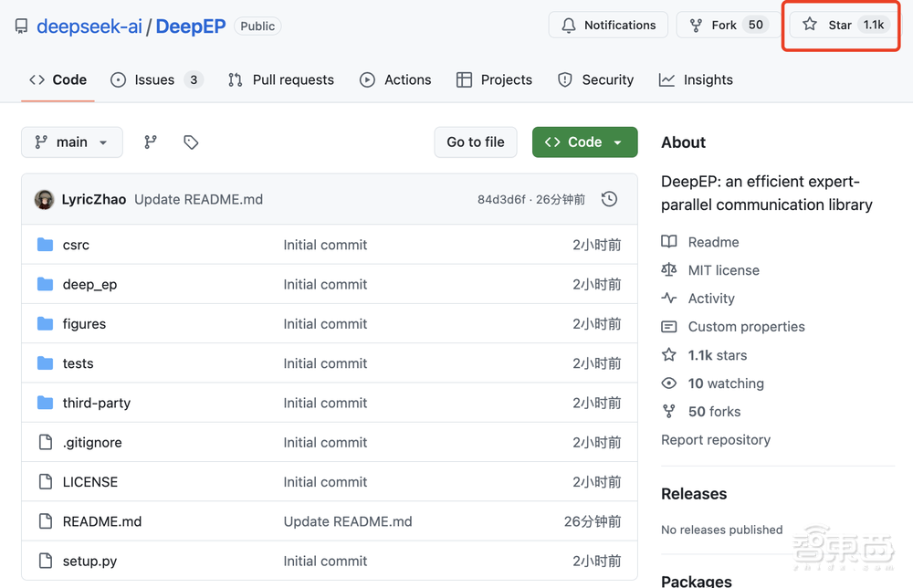
Task: Open the tags icon in the branch bar
Action: tap(191, 142)
